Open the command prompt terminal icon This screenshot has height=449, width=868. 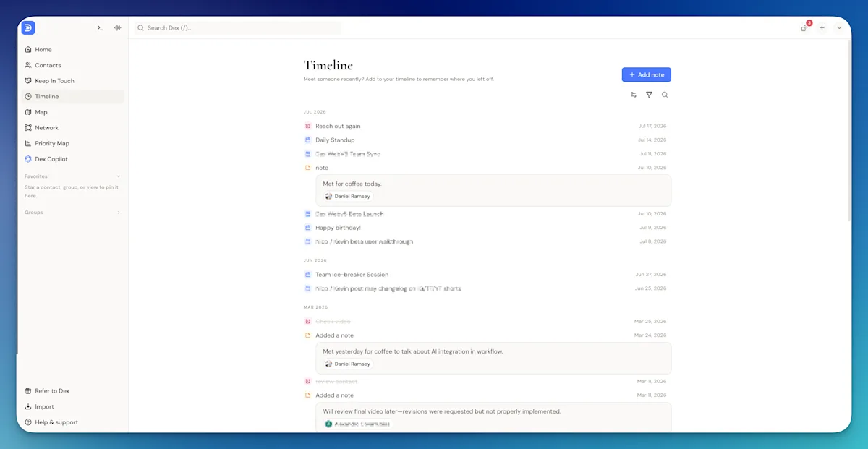(100, 27)
